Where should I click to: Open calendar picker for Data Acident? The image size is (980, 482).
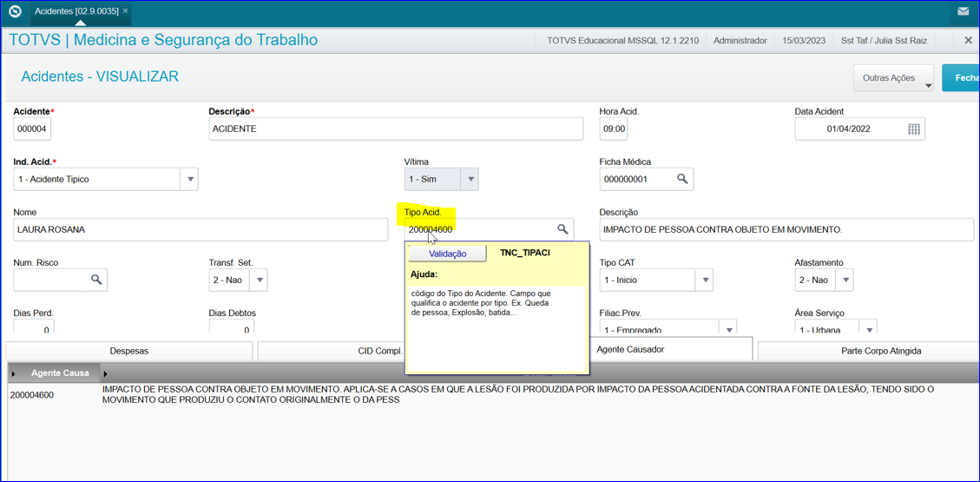(x=913, y=129)
